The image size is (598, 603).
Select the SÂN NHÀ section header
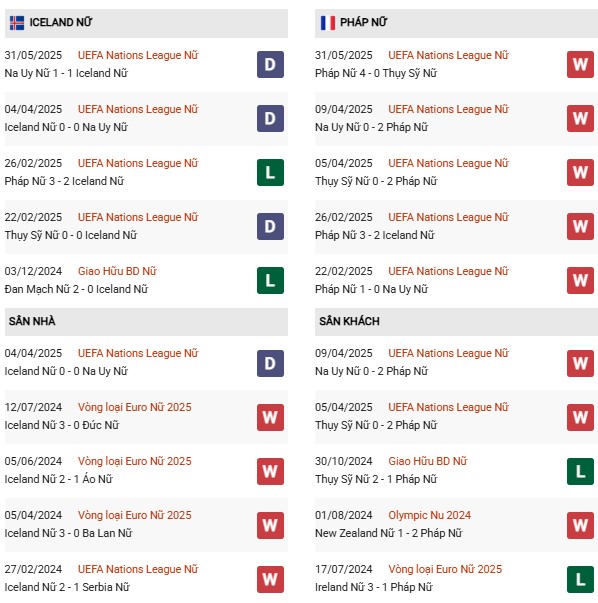click(x=146, y=321)
